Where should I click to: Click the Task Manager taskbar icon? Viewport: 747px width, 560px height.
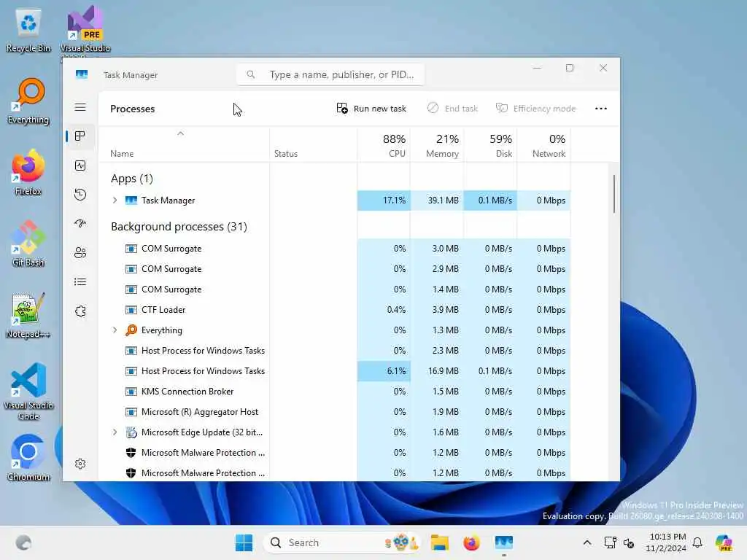(x=503, y=542)
